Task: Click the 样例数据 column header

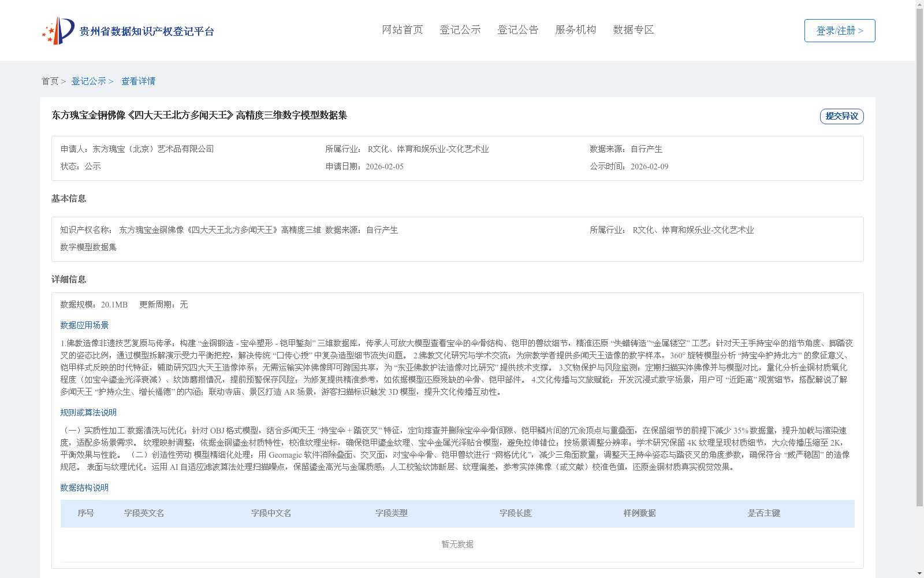Action: (640, 513)
